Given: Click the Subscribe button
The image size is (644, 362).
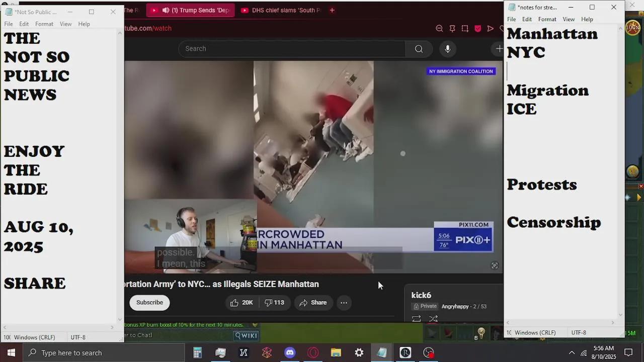Looking at the screenshot, I should [149, 303].
